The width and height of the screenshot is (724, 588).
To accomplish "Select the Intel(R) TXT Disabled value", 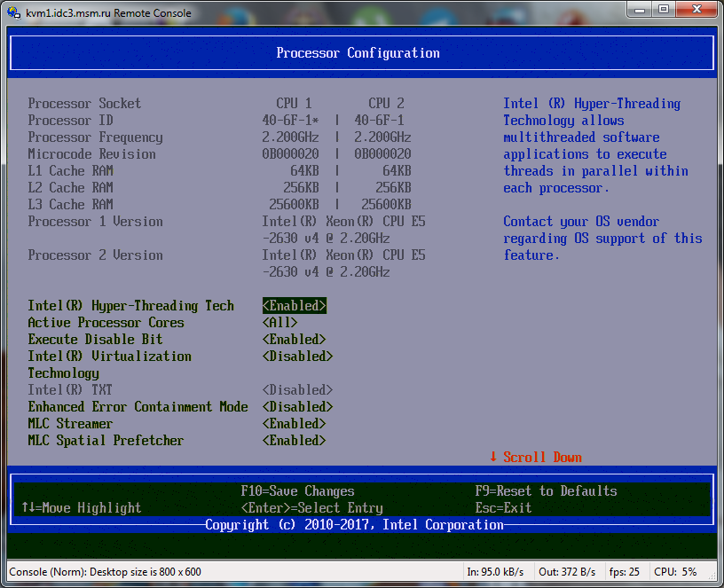I will coord(297,390).
